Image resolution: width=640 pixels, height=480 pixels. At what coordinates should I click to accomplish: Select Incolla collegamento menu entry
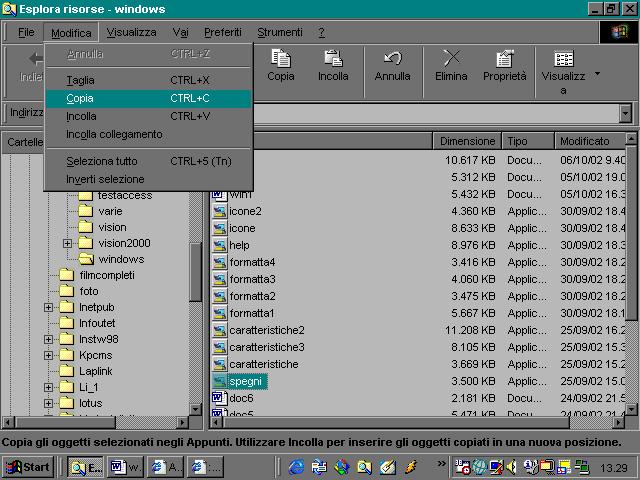[x=148, y=134]
